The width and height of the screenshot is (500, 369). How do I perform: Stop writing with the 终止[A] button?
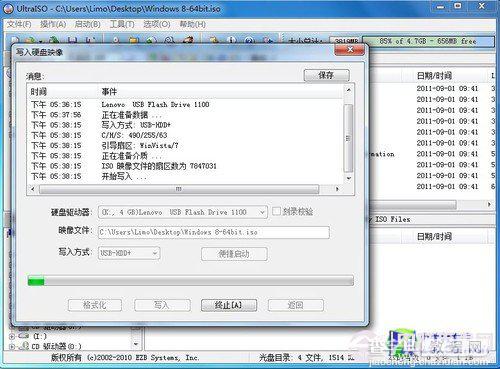coord(229,305)
